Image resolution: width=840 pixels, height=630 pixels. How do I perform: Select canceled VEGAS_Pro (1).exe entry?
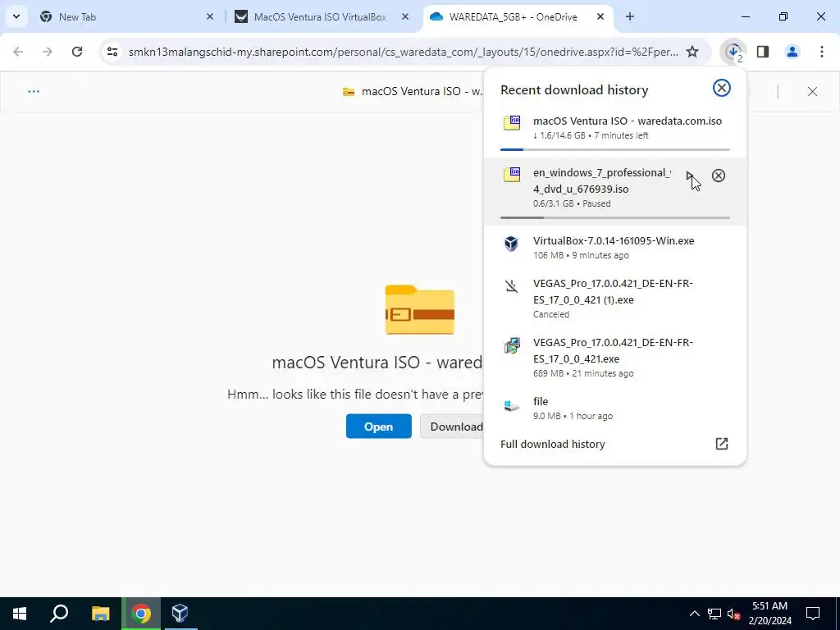point(615,298)
